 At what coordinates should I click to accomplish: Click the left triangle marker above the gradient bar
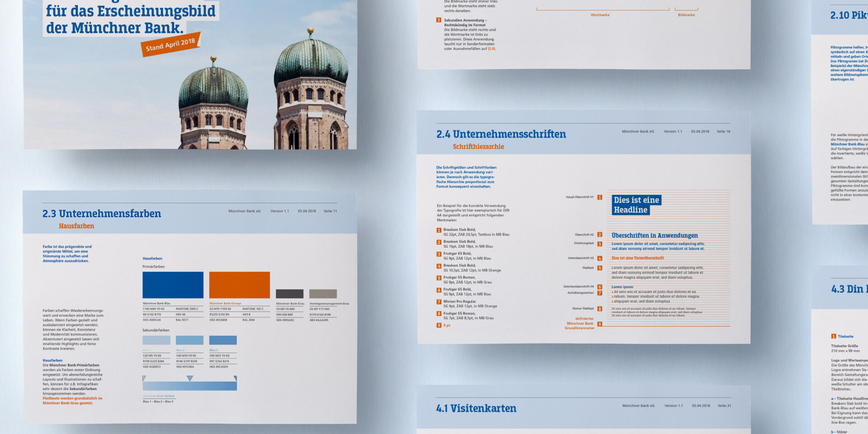144,378
